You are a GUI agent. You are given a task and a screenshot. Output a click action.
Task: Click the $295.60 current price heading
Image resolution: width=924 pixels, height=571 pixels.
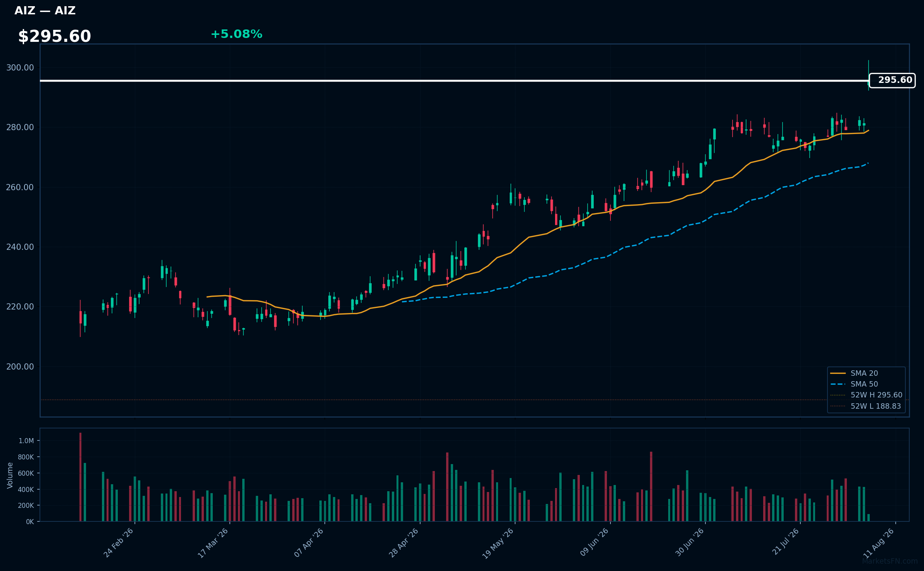pos(55,36)
